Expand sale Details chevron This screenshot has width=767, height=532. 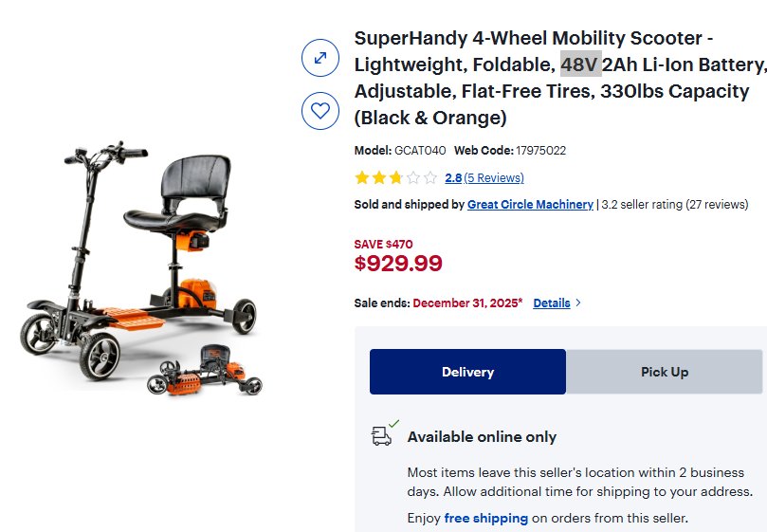pos(579,303)
